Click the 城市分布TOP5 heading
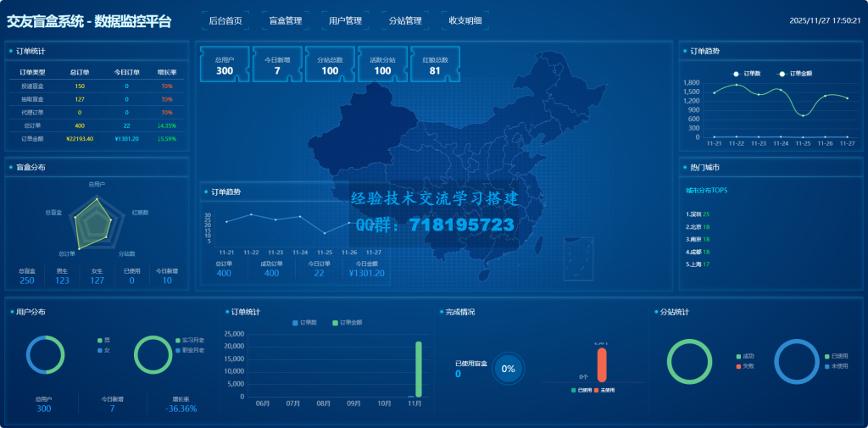Viewport: 868px width, 428px height. tap(707, 191)
